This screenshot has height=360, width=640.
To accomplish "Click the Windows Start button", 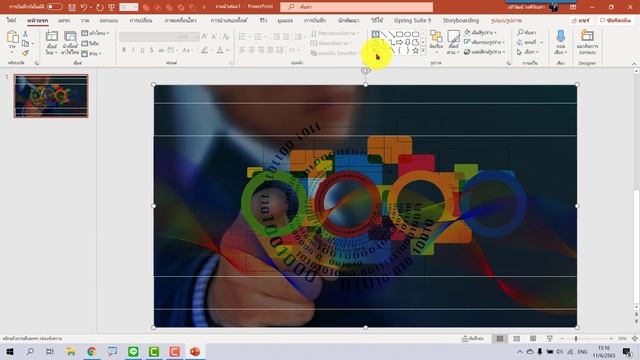I will [x=9, y=351].
